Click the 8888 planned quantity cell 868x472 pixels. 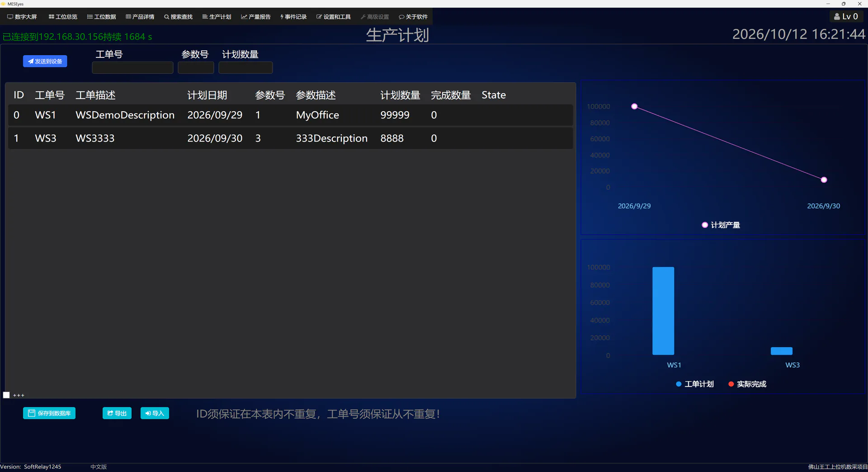[x=392, y=138]
